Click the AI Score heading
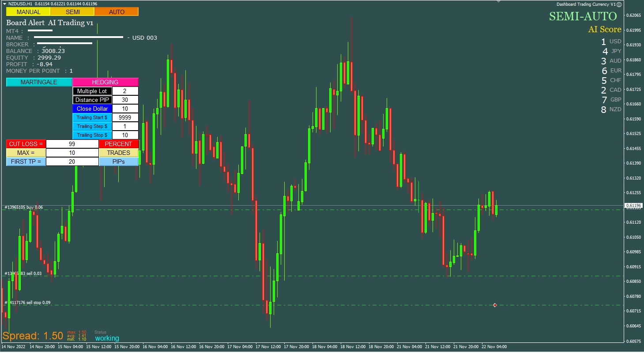Viewport: 644px width, 353px height. point(605,30)
